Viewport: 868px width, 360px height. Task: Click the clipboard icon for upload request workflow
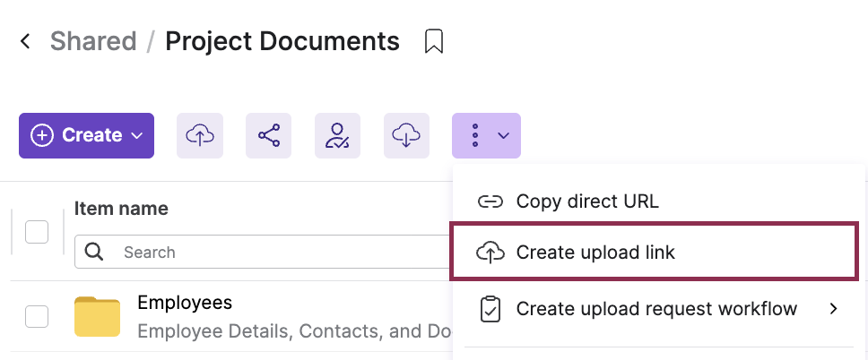(x=490, y=309)
